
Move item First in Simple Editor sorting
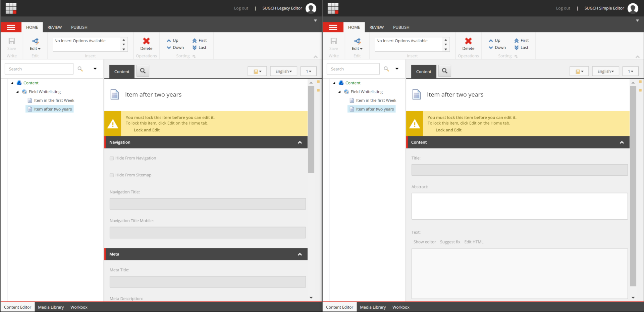[521, 40]
